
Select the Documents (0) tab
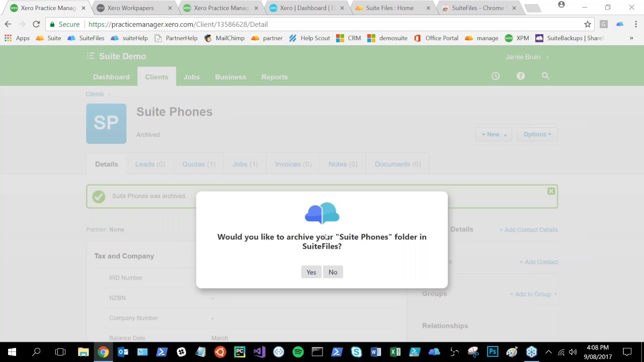pyautogui.click(x=397, y=164)
